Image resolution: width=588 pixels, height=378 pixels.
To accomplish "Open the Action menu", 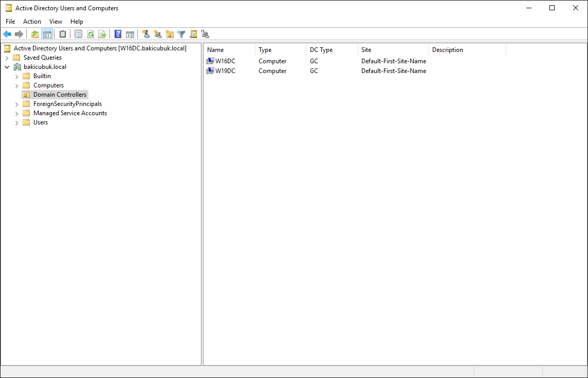I will pos(32,22).
